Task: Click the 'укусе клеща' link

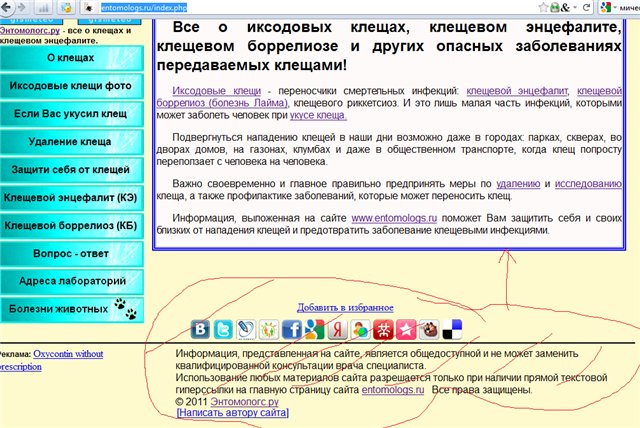Action: [318, 115]
